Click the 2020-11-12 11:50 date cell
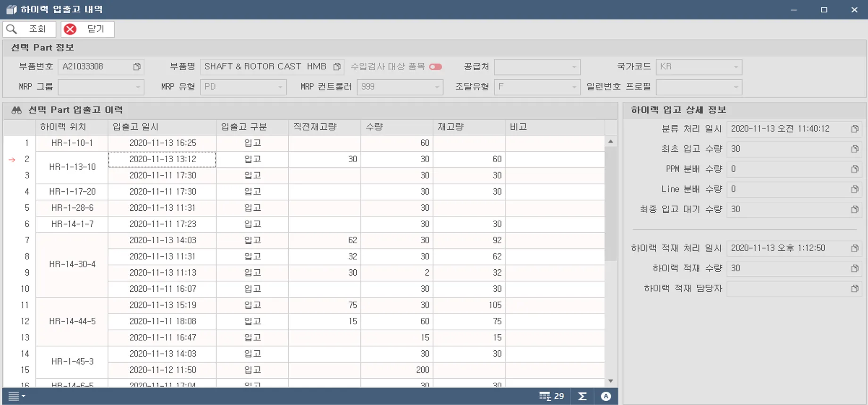 162,370
